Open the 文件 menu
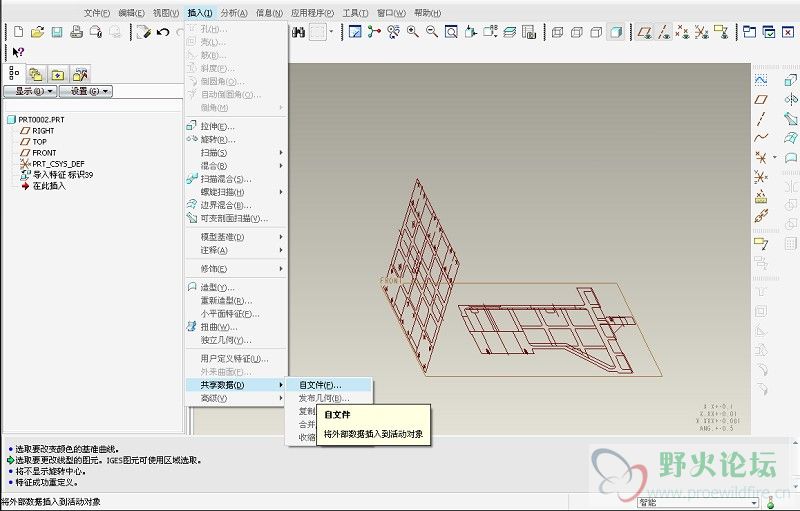The width and height of the screenshot is (800, 511). [x=97, y=13]
